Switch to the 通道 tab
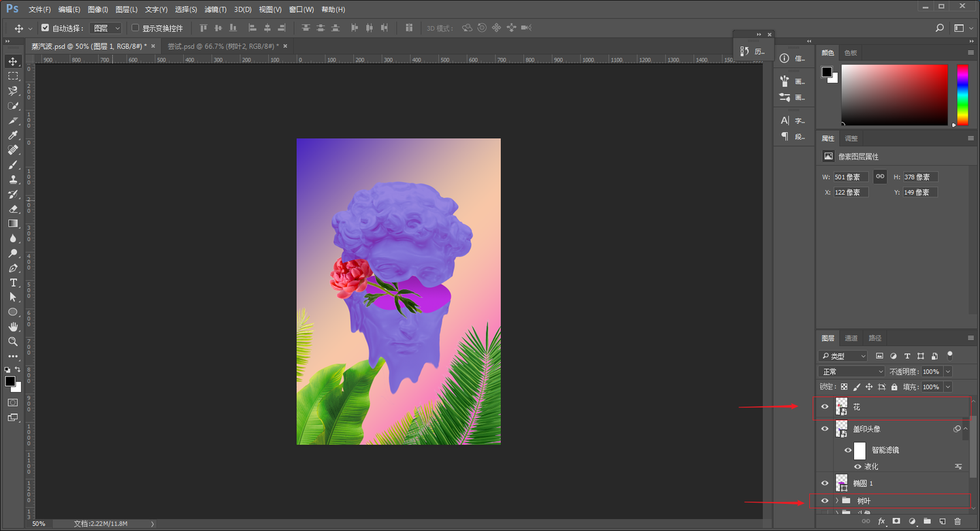 (x=851, y=338)
